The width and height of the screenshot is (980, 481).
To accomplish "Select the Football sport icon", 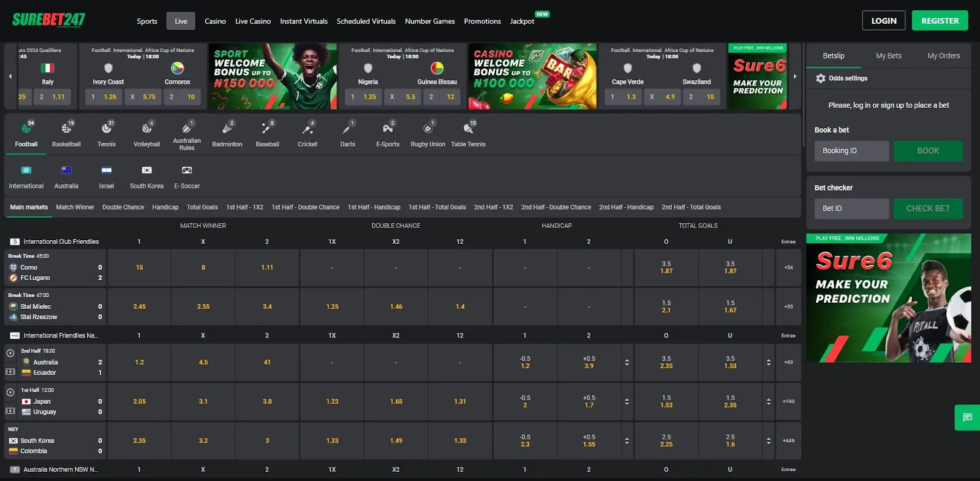I will 26,129.
